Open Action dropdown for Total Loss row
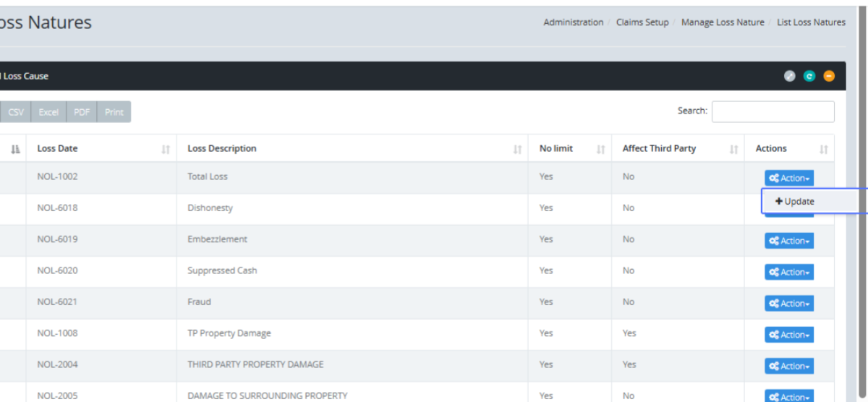 789,178
